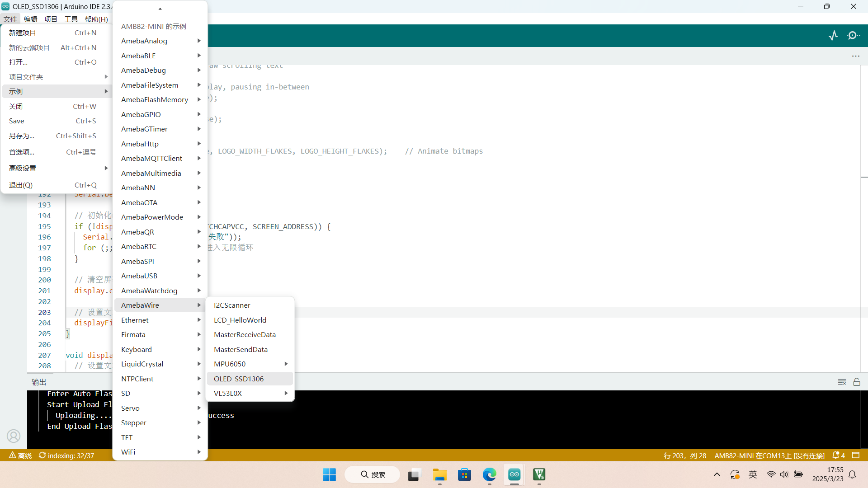The width and height of the screenshot is (868, 488).
Task: Open the taskbar clock showing 17:55
Action: click(827, 474)
